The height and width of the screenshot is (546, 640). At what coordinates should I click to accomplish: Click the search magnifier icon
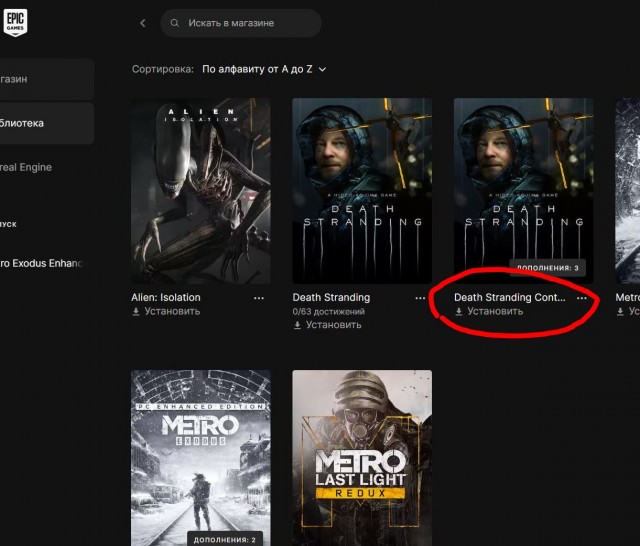(x=174, y=23)
